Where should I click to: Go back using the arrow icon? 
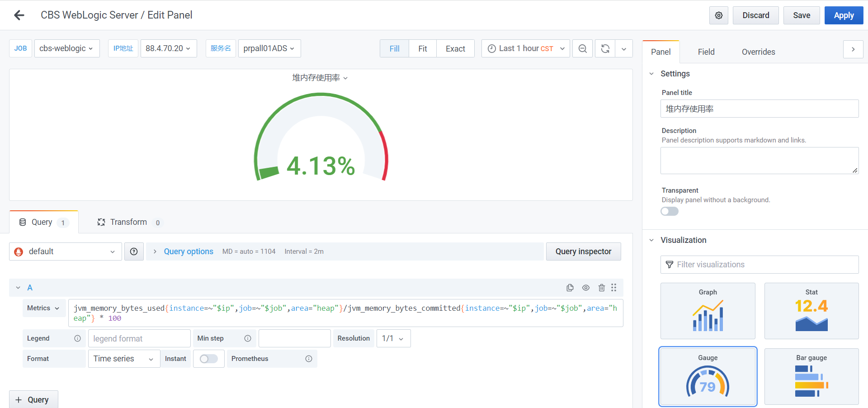coord(19,15)
